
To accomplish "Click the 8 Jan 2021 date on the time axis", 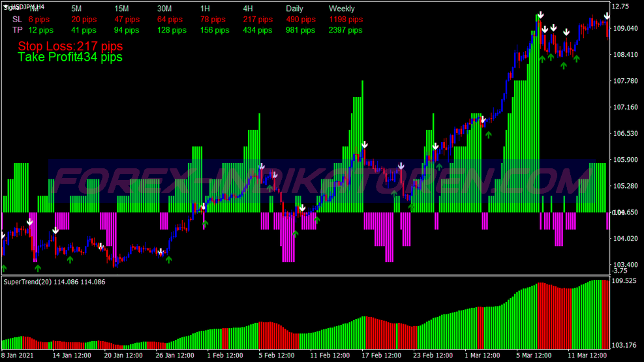I will click(x=18, y=356).
